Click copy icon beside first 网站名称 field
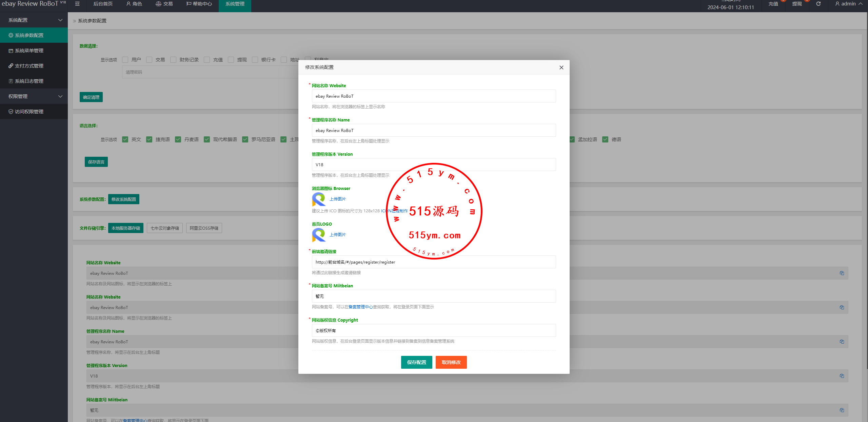The height and width of the screenshot is (422, 868). coord(842,273)
